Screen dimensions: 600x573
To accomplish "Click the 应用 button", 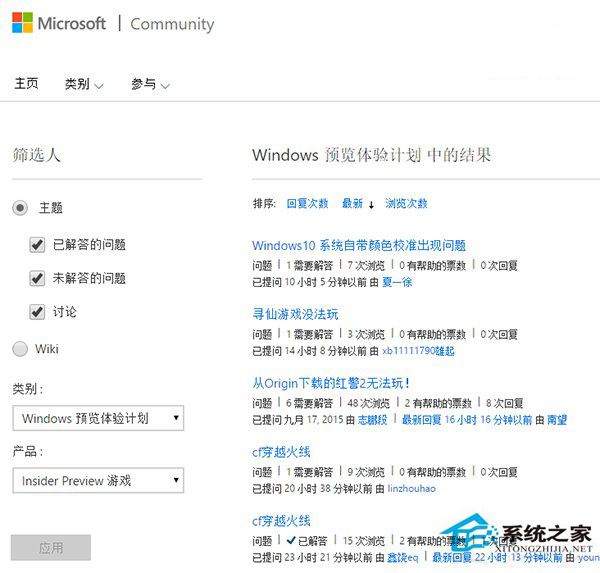I will [x=51, y=547].
